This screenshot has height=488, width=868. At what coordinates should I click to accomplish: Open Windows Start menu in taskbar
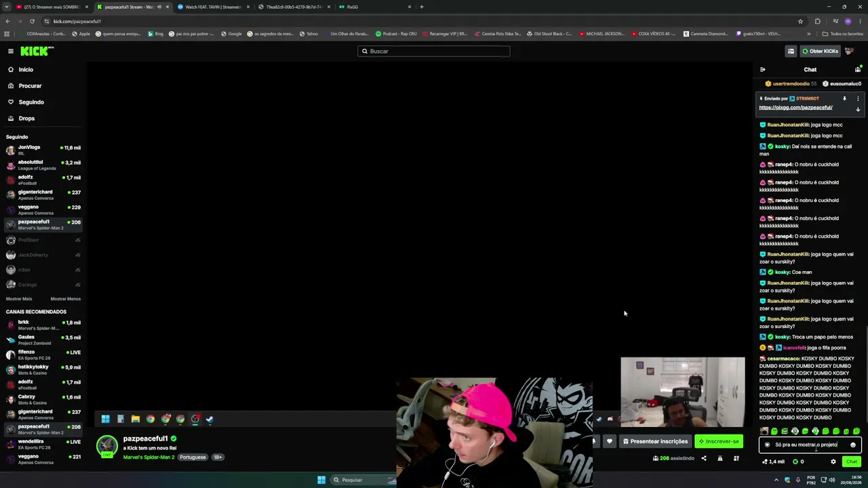[321, 480]
